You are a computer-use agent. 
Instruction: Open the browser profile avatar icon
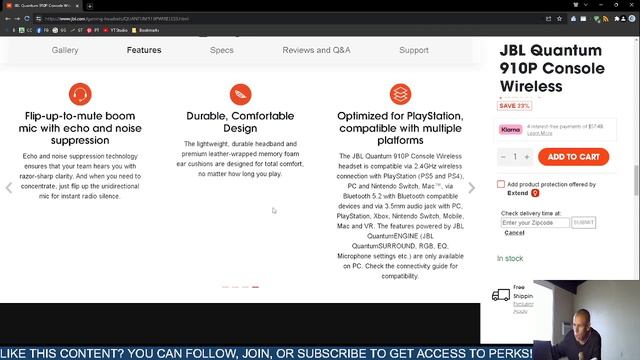[632, 19]
